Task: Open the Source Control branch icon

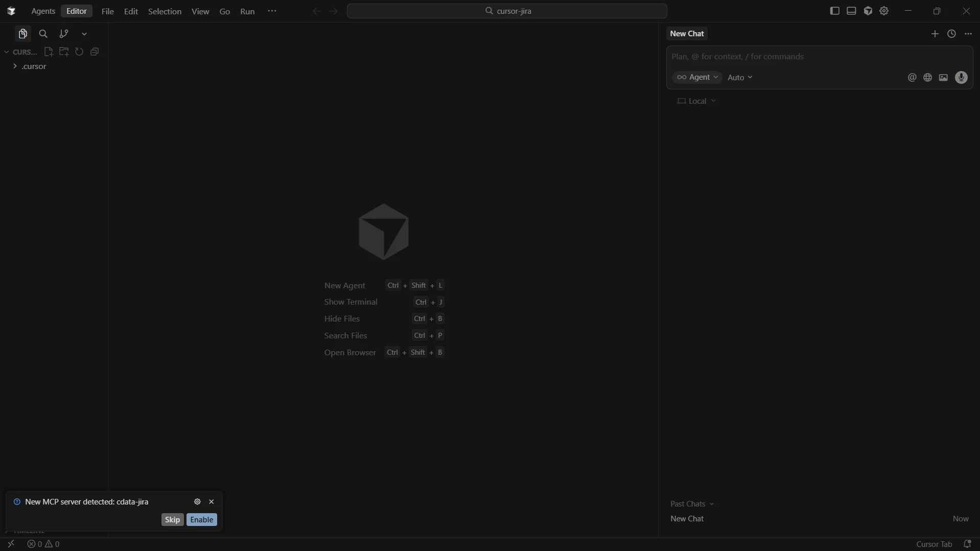Action: [x=64, y=34]
